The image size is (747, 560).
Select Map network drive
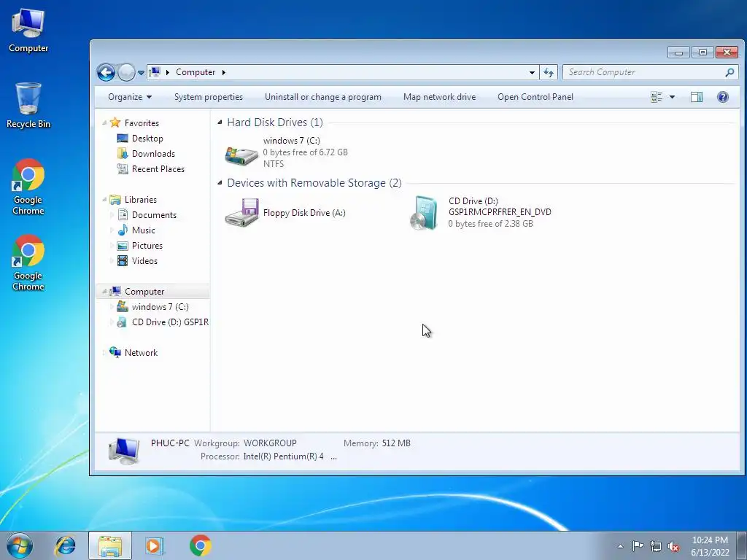click(x=439, y=97)
